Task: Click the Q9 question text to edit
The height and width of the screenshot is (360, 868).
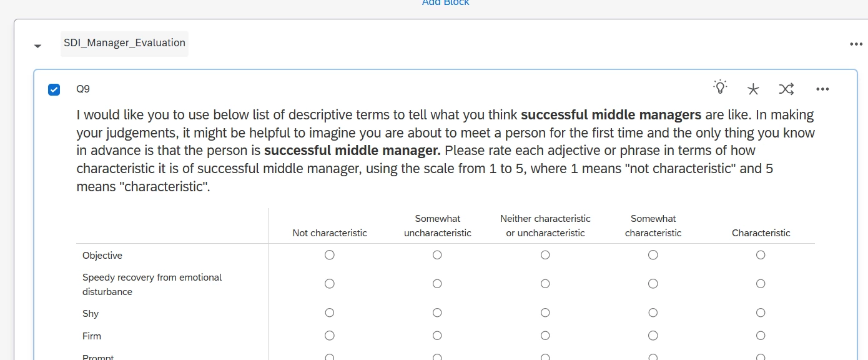Action: pos(446,151)
